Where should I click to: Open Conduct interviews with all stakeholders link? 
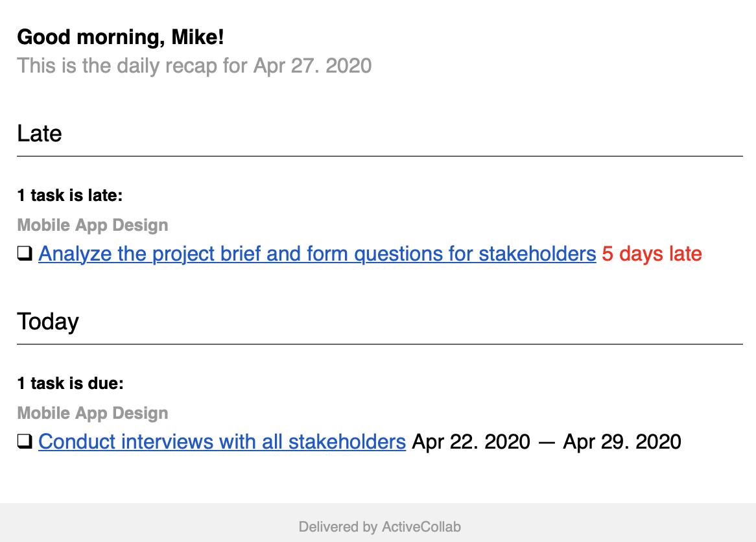[222, 442]
